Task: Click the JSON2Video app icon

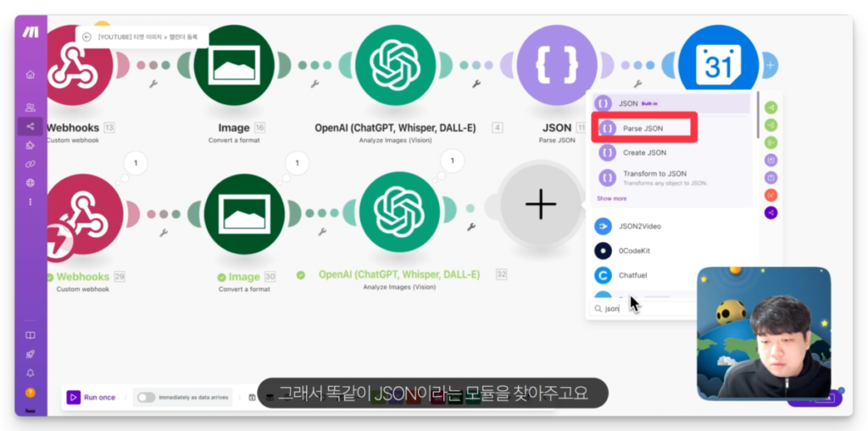Action: coord(603,226)
